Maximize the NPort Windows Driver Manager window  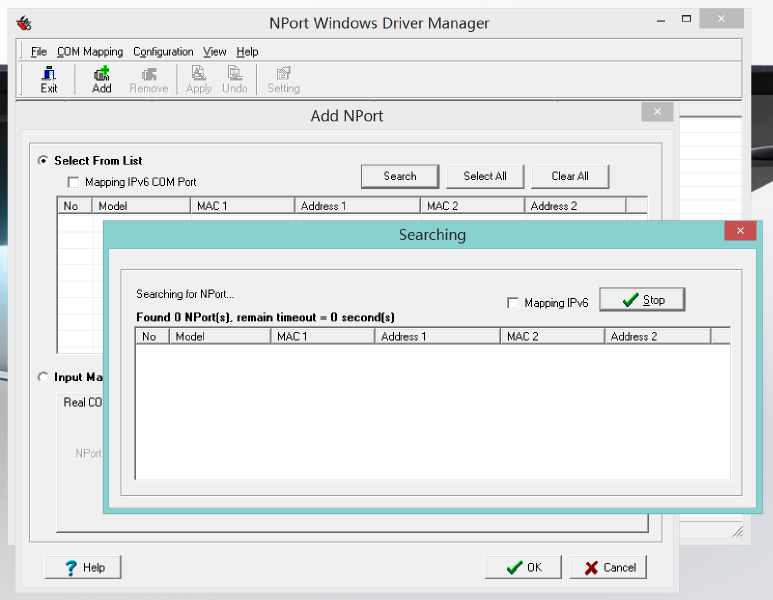point(686,19)
